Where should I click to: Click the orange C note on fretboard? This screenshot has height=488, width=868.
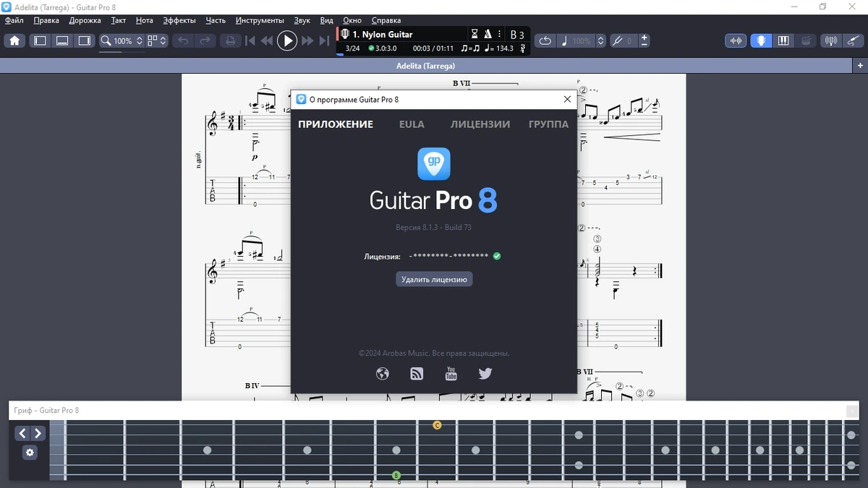437,425
